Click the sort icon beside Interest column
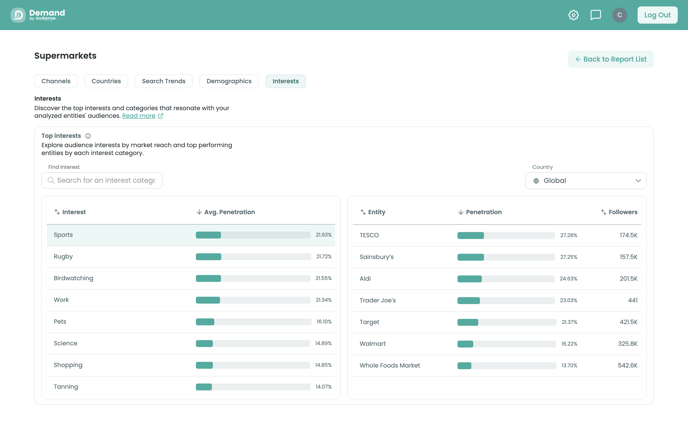The height and width of the screenshot is (425, 688). [x=57, y=212]
